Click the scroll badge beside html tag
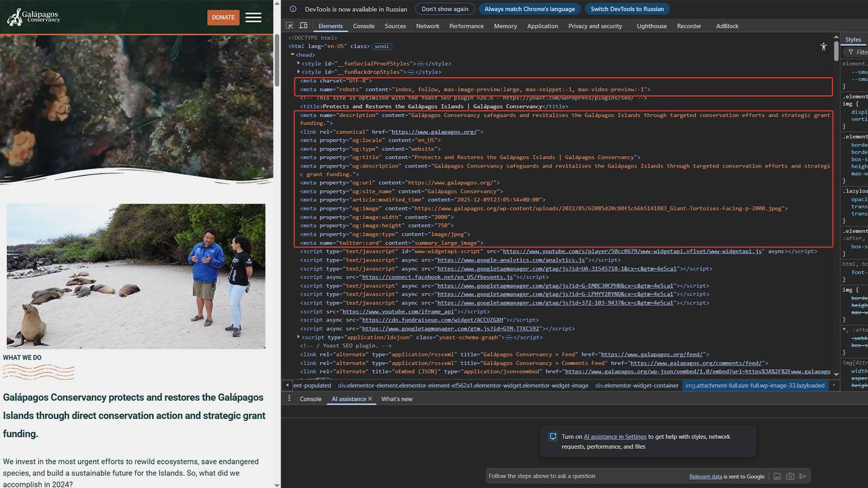The image size is (868, 488). point(382,47)
